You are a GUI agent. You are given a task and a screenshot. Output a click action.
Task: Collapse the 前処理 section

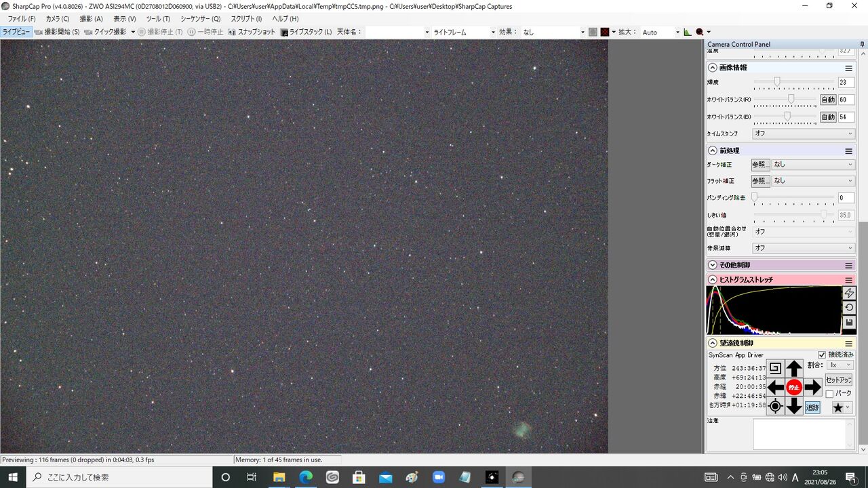713,150
